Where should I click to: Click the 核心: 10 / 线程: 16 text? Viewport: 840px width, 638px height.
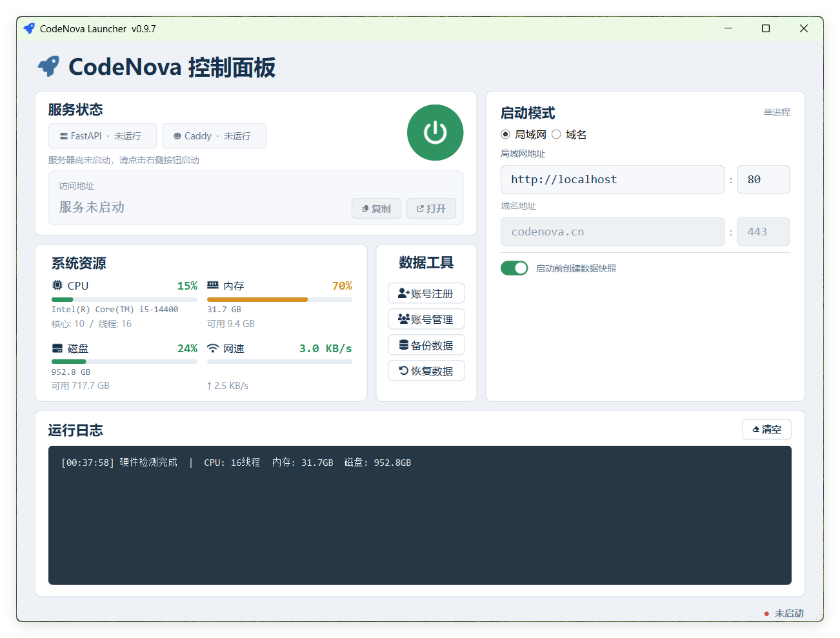click(92, 324)
